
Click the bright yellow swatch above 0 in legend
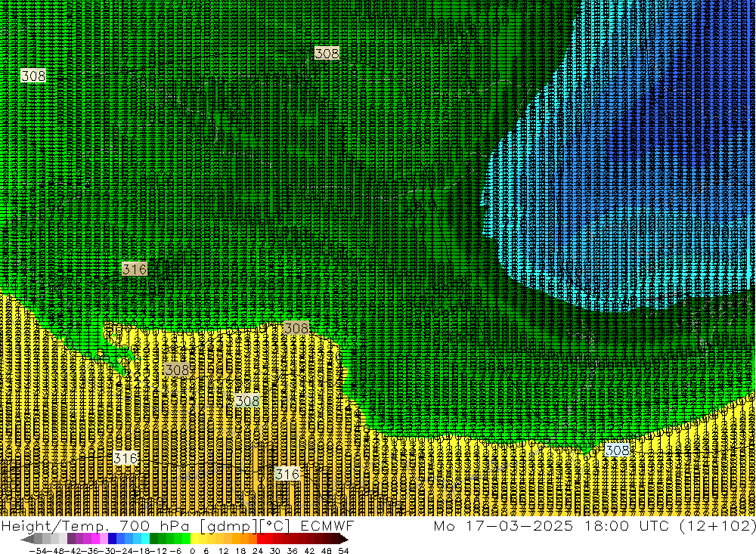pyautogui.click(x=195, y=539)
